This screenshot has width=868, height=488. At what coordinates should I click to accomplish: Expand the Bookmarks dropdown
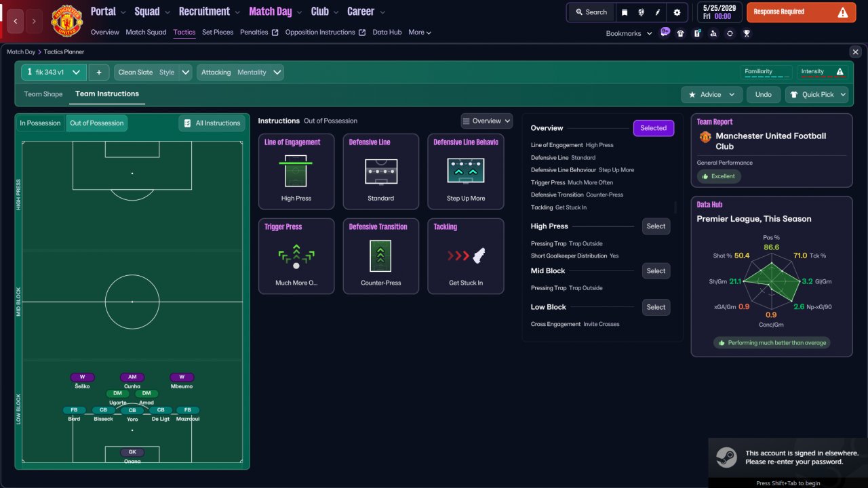629,33
